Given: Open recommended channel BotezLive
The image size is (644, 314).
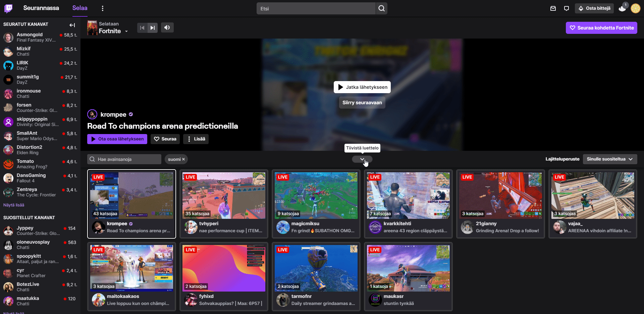Looking at the screenshot, I should click(x=40, y=287).
